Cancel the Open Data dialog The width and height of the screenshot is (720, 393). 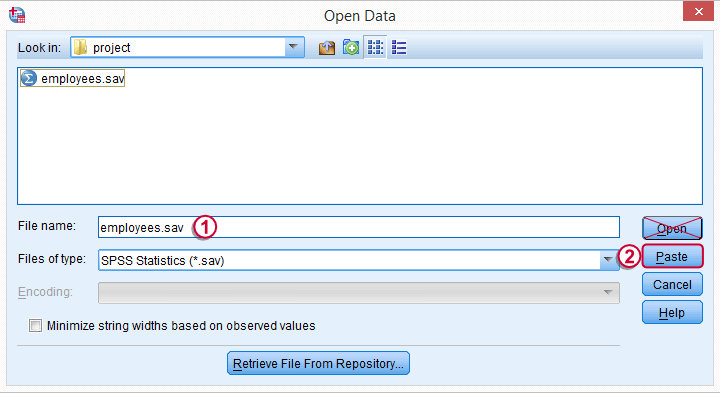click(672, 284)
